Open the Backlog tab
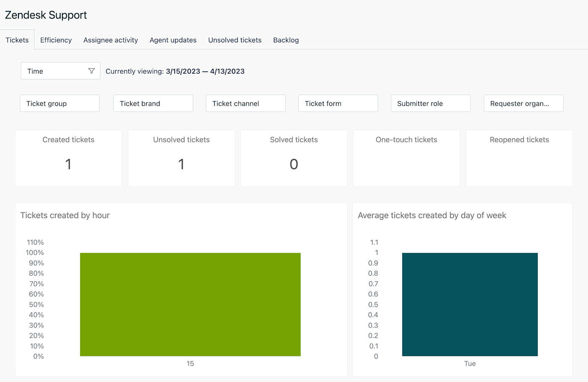588x382 pixels. coord(286,40)
